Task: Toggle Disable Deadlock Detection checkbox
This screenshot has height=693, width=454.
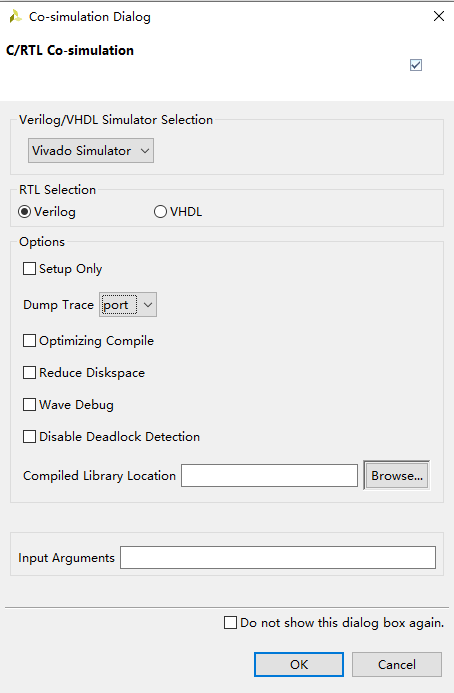Action: [x=29, y=437]
